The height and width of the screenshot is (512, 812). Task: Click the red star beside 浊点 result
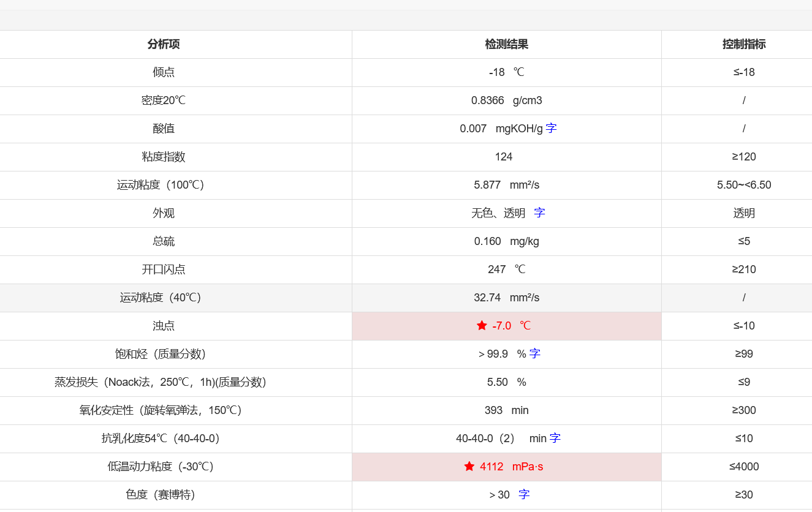pyautogui.click(x=481, y=325)
